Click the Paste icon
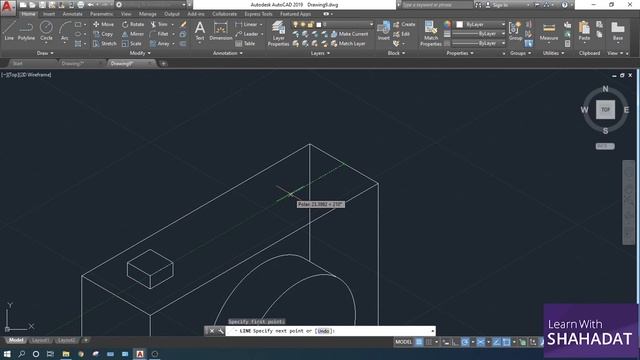The image size is (640, 360). coord(584,31)
